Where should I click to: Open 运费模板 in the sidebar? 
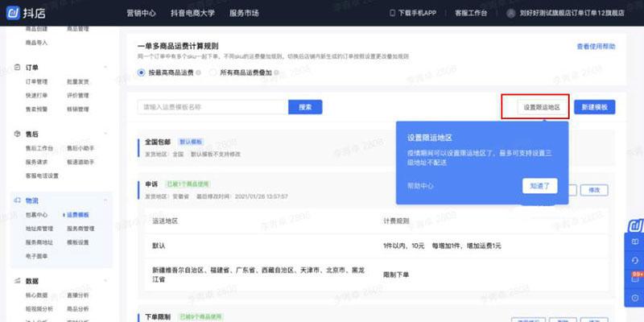click(77, 215)
